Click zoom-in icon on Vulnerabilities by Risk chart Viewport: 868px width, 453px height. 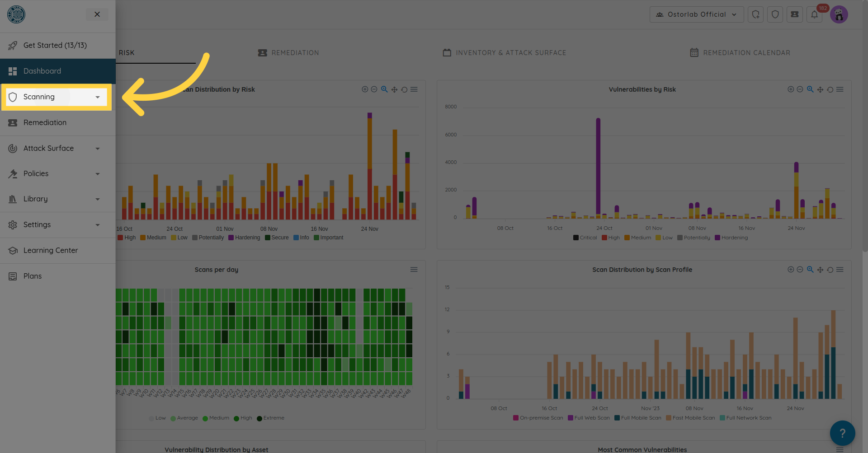[x=791, y=89]
